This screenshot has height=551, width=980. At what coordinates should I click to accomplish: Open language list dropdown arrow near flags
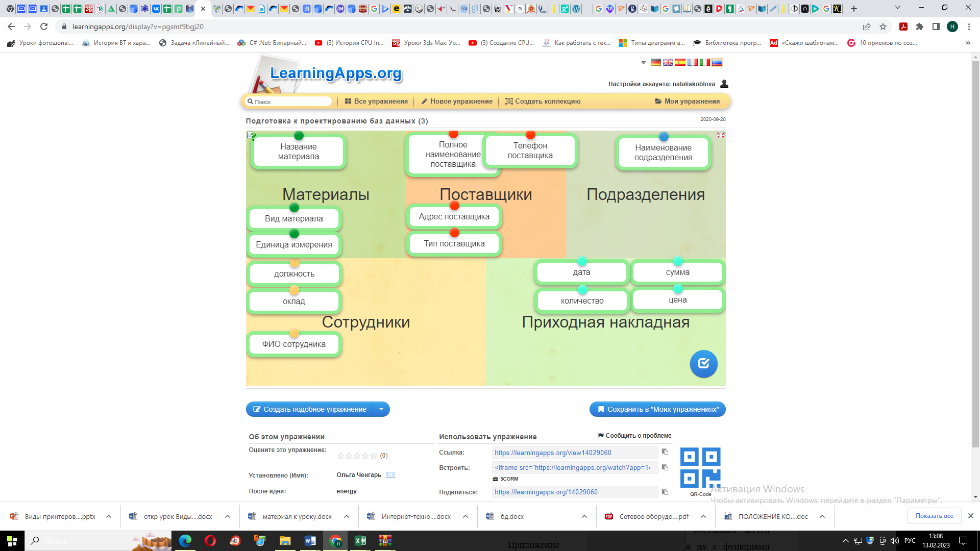coord(644,62)
